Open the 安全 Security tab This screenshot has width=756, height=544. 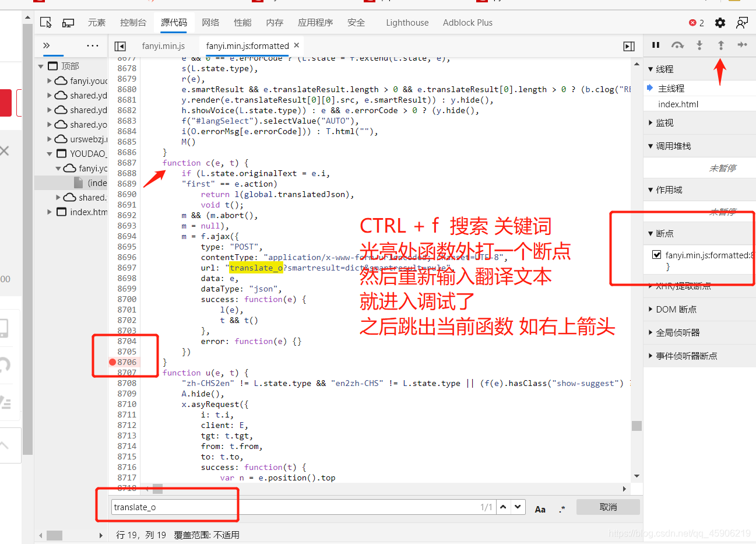[x=356, y=23]
